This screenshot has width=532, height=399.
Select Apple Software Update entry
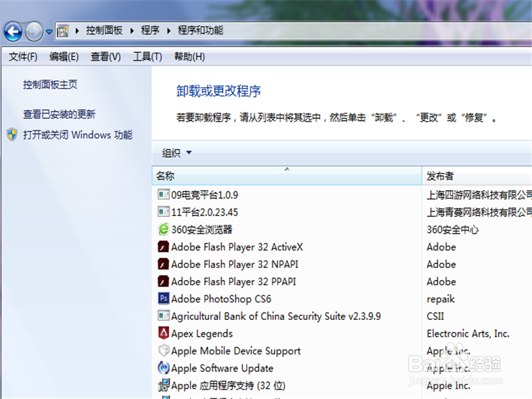coord(222,368)
